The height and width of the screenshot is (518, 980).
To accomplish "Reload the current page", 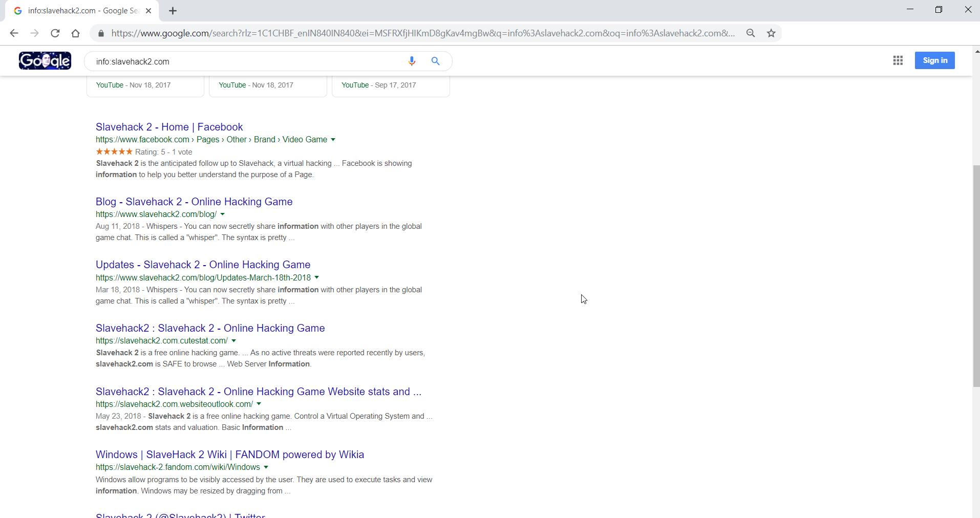I will click(x=55, y=33).
